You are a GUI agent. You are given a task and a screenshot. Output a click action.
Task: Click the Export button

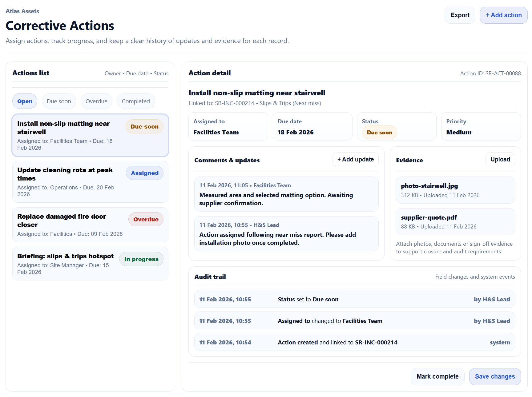460,15
